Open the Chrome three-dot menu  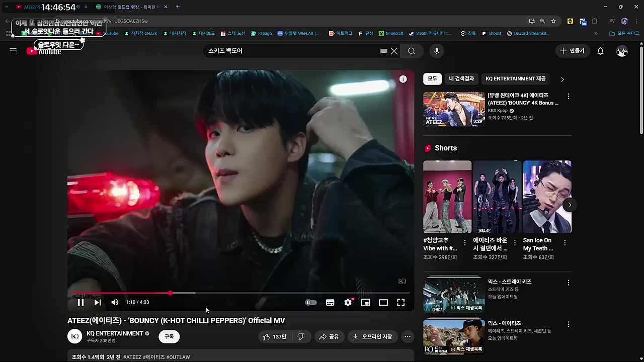tap(636, 21)
